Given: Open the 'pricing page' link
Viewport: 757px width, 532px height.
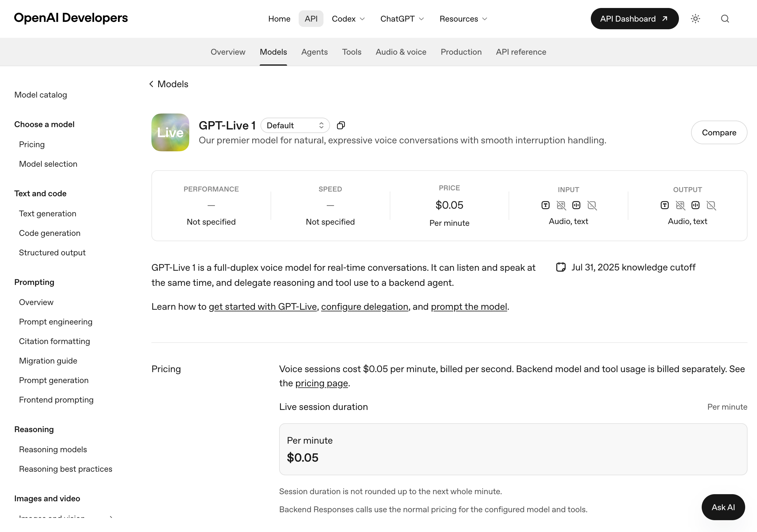Looking at the screenshot, I should point(321,383).
